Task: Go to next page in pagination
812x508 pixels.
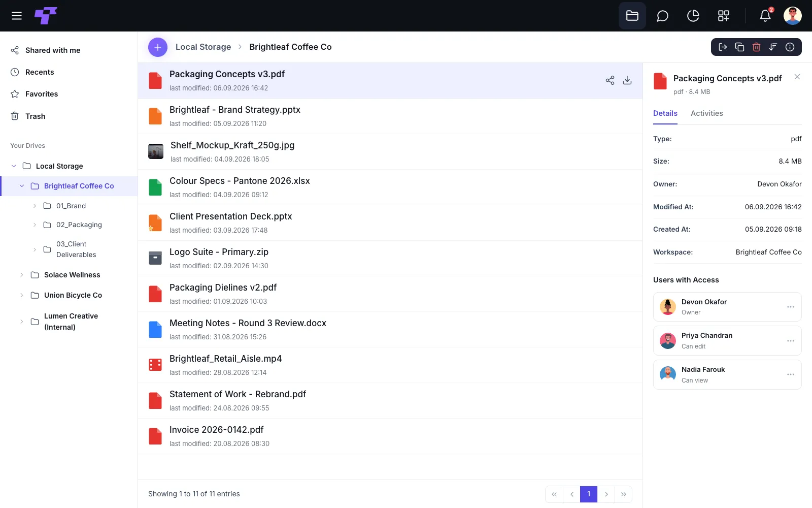Action: point(606,494)
